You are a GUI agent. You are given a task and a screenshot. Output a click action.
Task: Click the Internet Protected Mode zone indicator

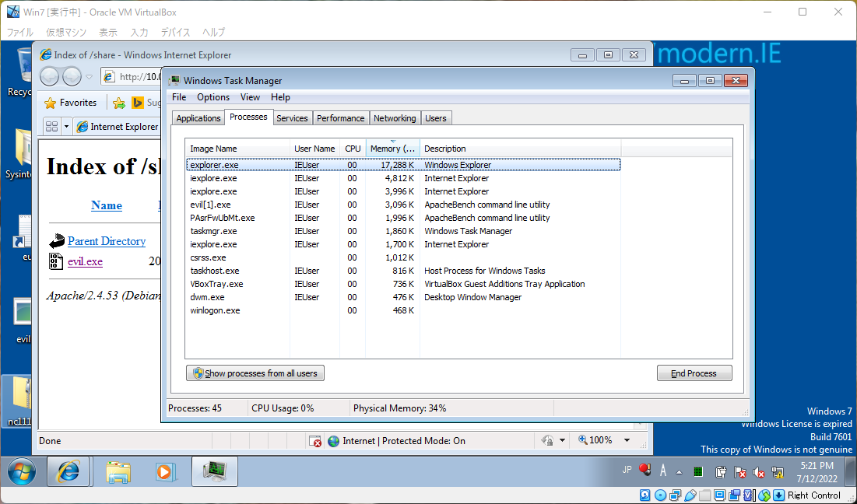click(397, 441)
